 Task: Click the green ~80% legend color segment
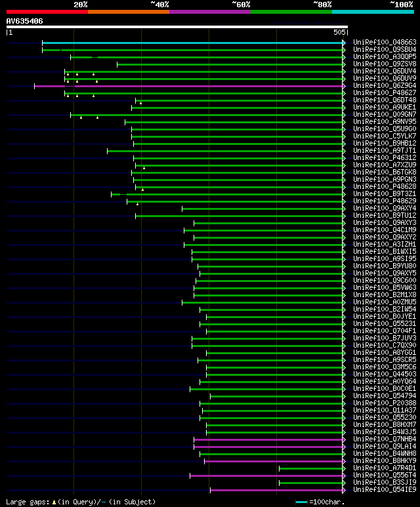(291, 12)
